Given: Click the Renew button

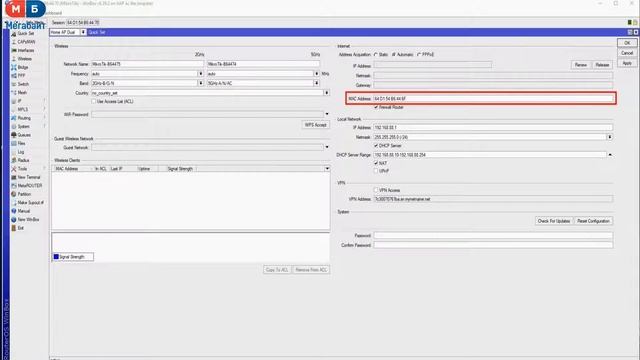Looking at the screenshot, I should tap(580, 65).
